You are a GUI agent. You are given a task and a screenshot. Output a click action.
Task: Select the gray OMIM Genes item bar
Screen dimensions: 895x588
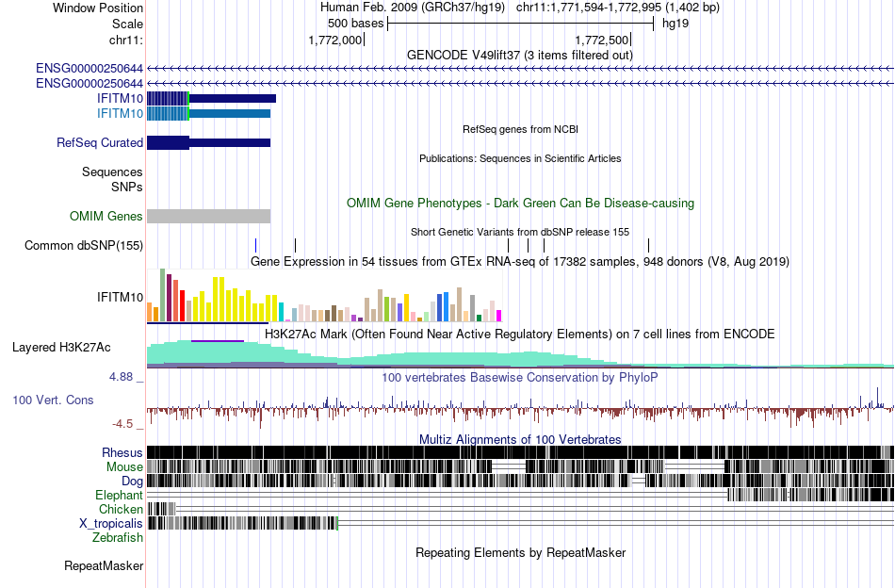click(x=209, y=216)
